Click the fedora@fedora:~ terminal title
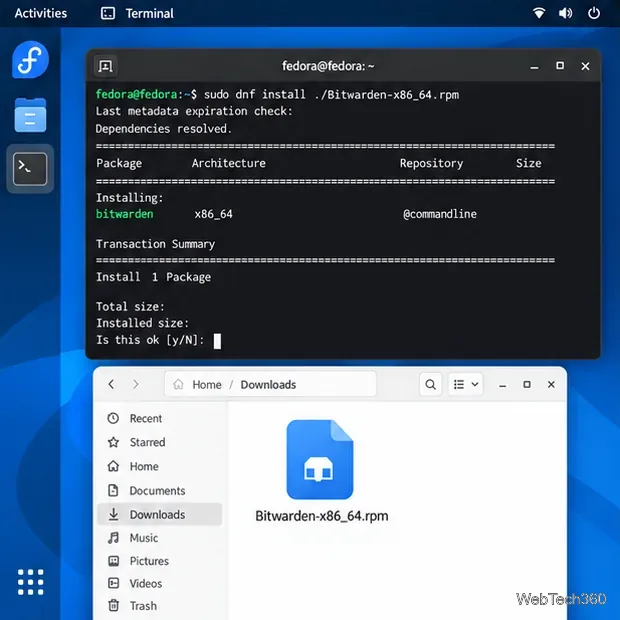 tap(328, 66)
